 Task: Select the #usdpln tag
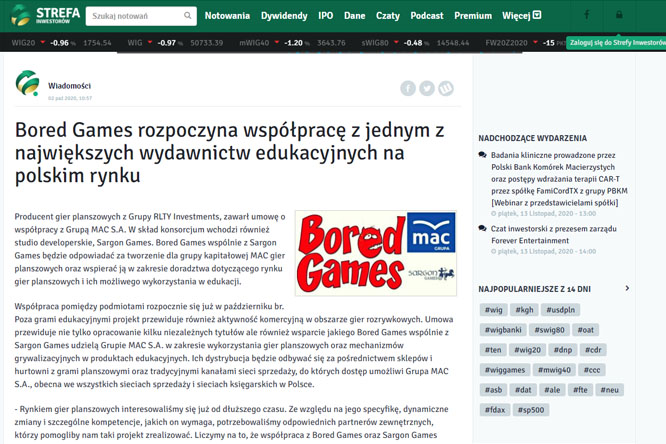560,310
